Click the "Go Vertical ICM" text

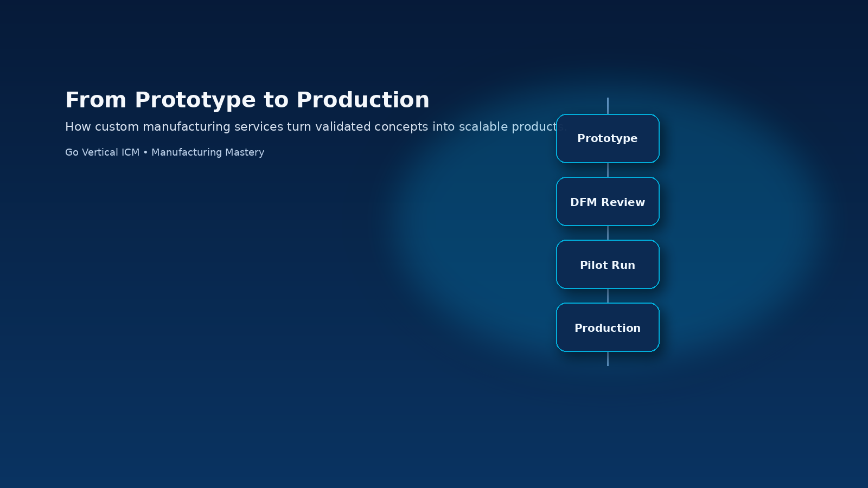pos(102,152)
